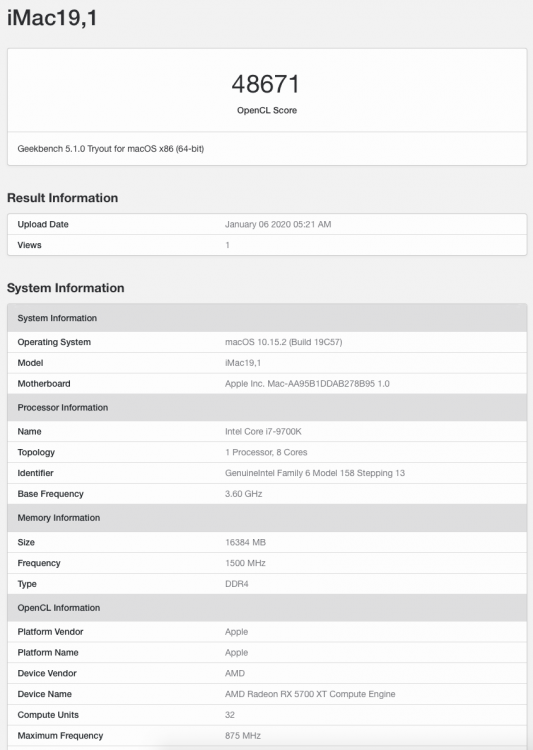Select the Operating System value macOS 10.15.2
533x750 pixels.
coord(283,342)
